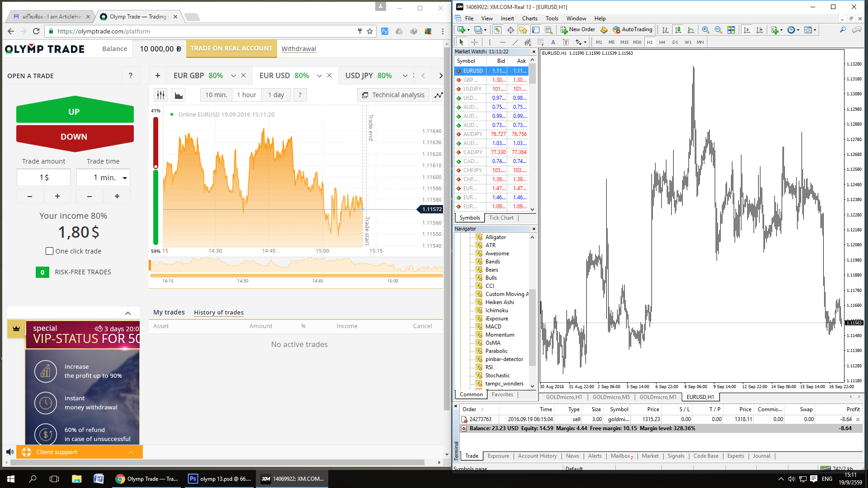Viewport: 868px width, 488px height.
Task: Open templates dropdown arrow in MetaTrader
Action: [815, 30]
